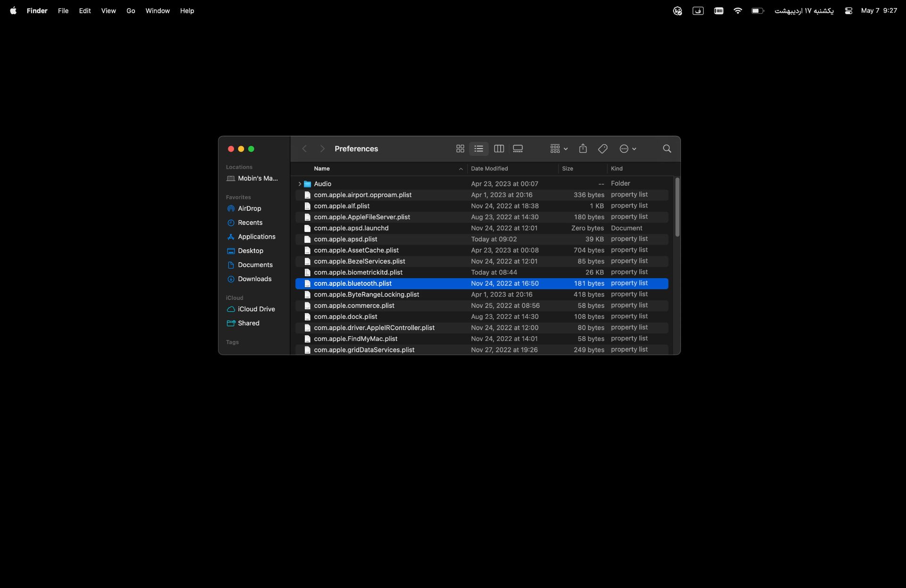Select com.apple.commerce.plist file
Image resolution: width=906 pixels, height=588 pixels.
[x=482, y=306]
